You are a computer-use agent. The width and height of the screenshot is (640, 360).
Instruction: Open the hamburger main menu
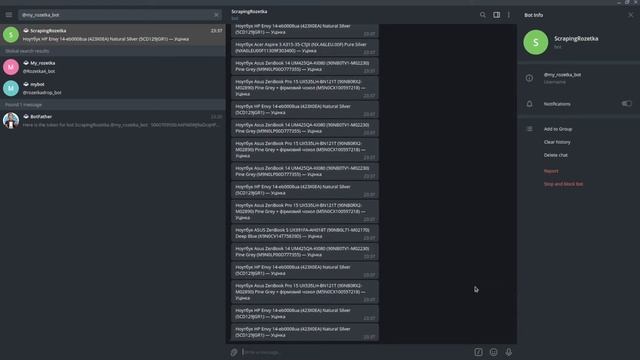pyautogui.click(x=9, y=15)
